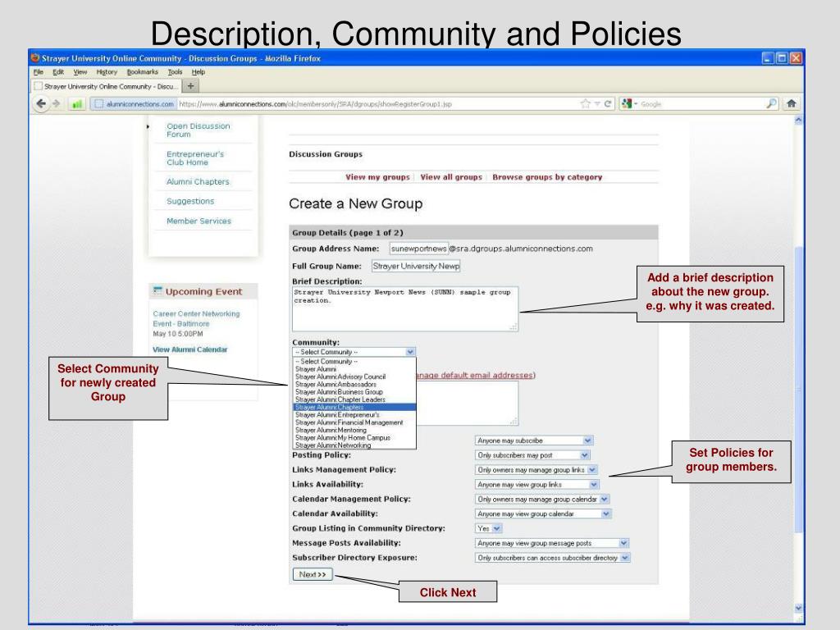Open the Edit menu
The width and height of the screenshot is (840, 630).
[x=58, y=72]
